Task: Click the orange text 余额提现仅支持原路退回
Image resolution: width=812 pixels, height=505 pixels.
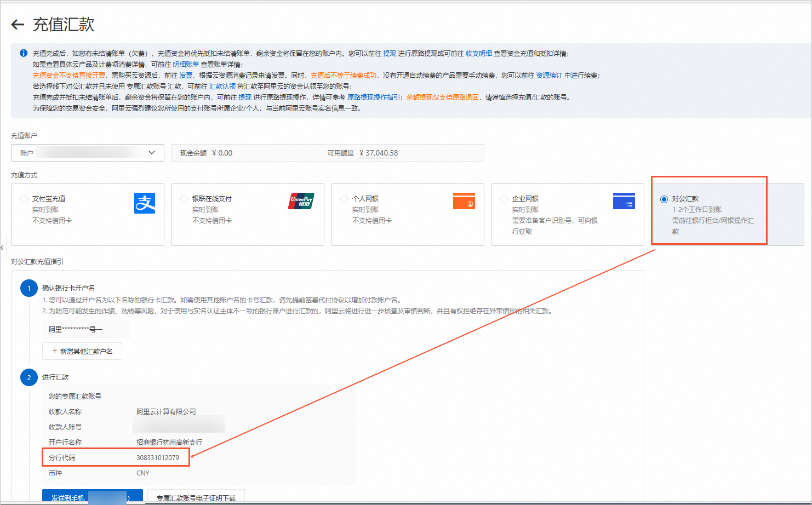Action: [443, 97]
